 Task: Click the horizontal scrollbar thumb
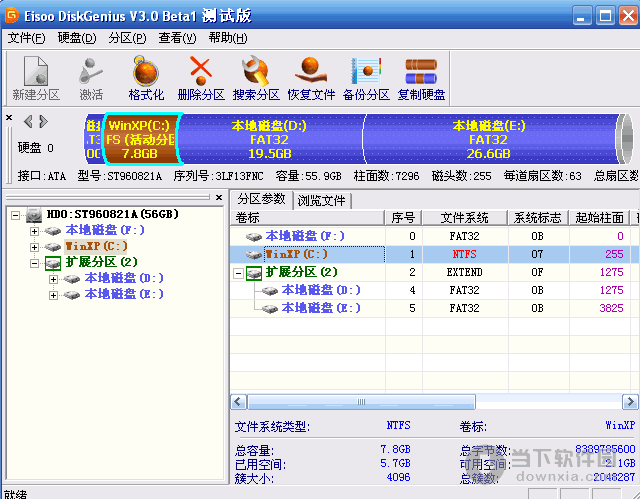(361, 402)
